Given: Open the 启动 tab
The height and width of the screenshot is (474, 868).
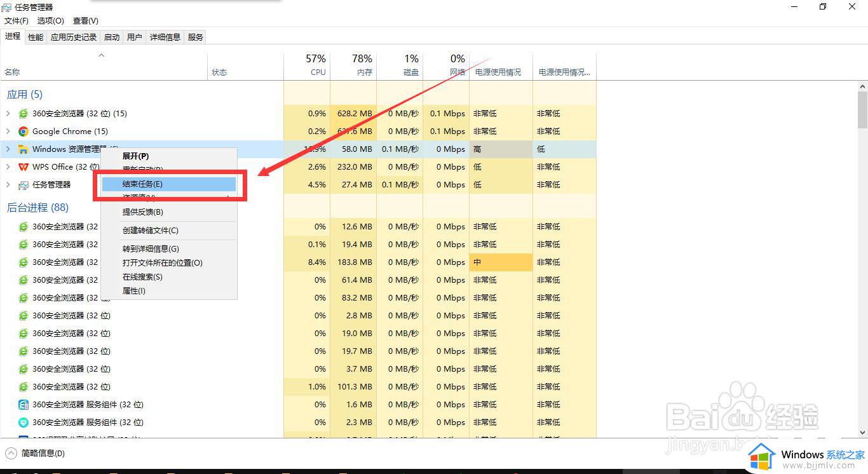Looking at the screenshot, I should 112,37.
